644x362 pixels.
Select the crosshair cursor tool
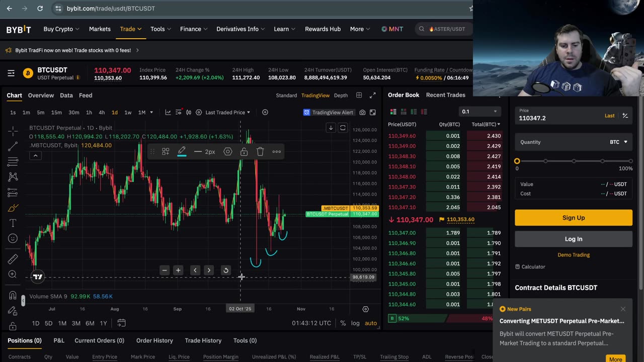point(13,131)
